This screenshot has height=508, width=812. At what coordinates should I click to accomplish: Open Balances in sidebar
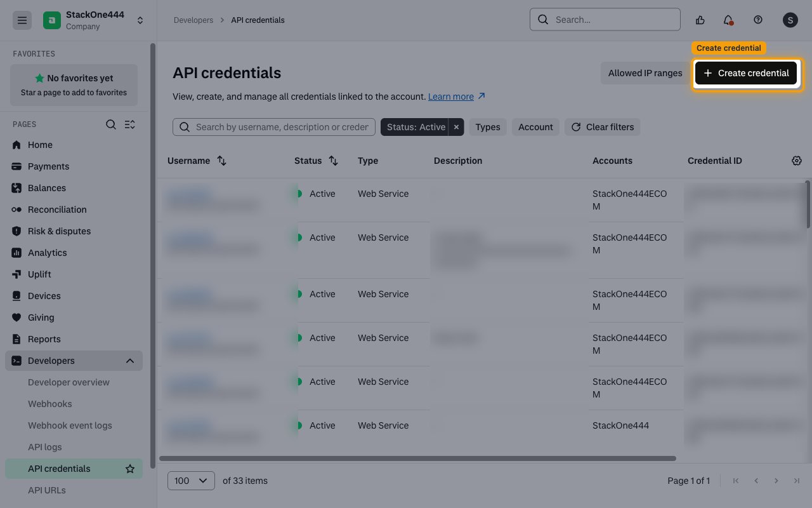click(74, 188)
